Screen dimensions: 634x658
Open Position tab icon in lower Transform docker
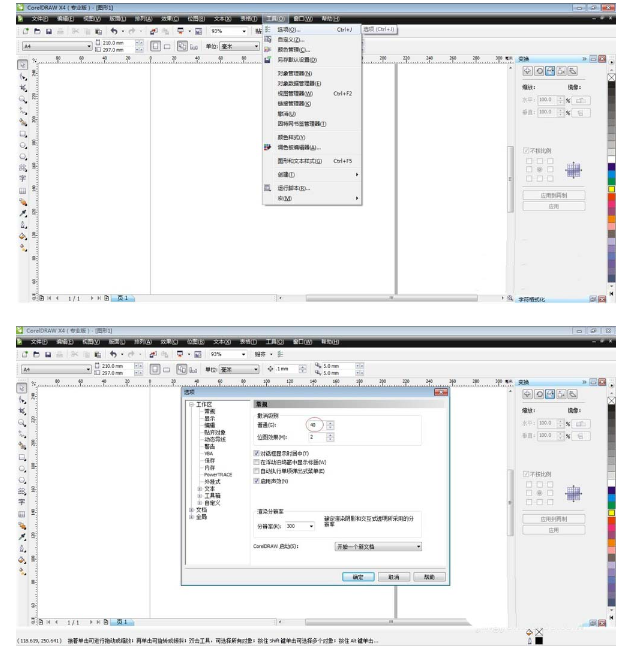528,394
